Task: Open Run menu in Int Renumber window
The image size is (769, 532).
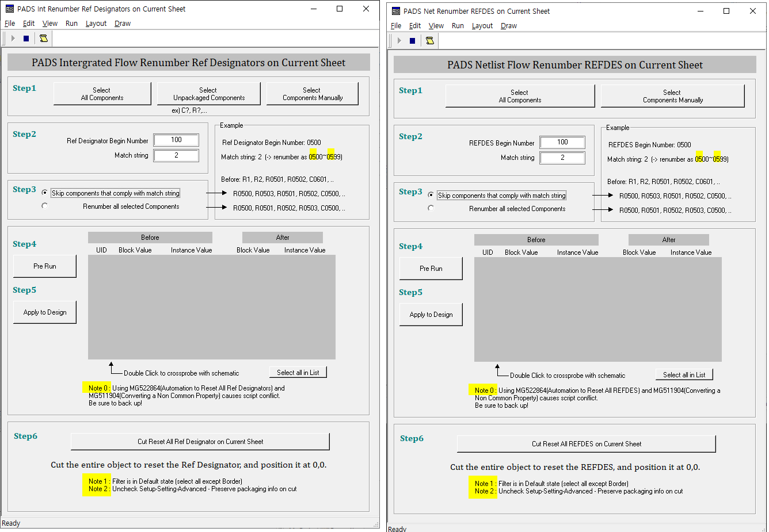Action: pos(71,24)
